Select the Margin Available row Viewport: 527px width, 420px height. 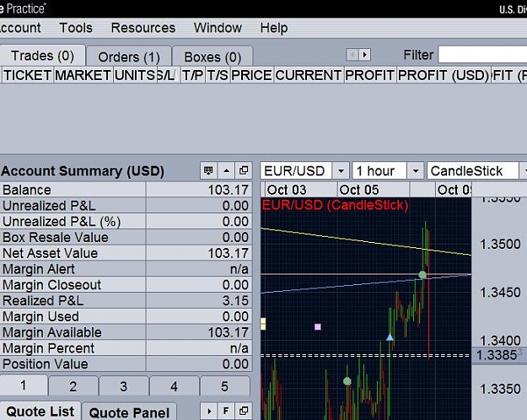tap(126, 332)
